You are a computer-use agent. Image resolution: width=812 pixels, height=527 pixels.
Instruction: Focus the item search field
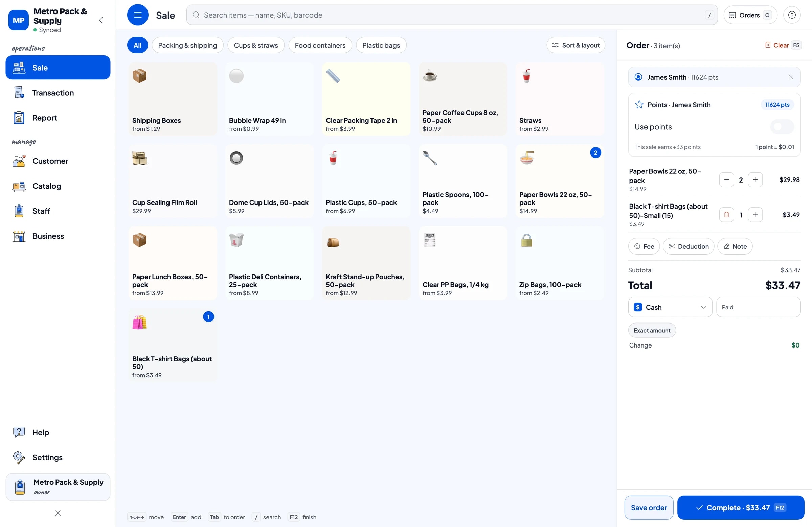tap(452, 15)
